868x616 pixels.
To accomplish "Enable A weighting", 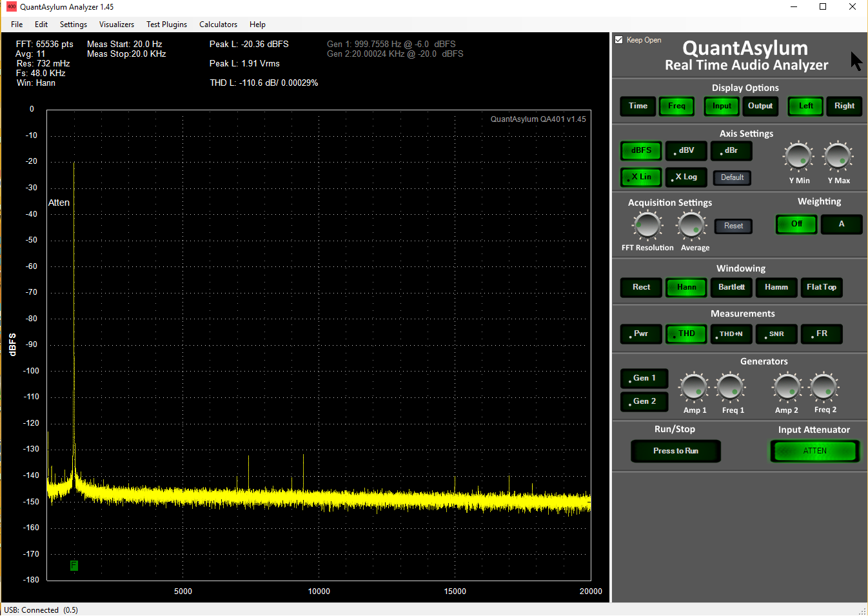I will 842,224.
